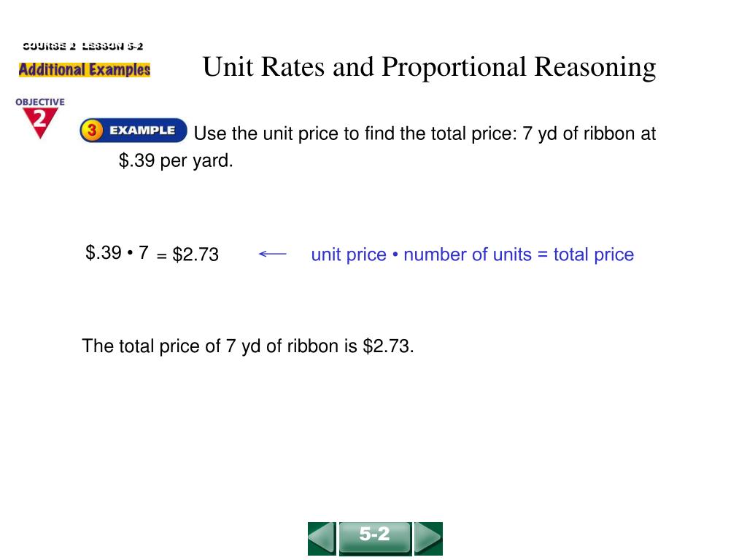The image size is (747, 560).
Task: Click the slide title Unit Rates and Proportional Reasoning
Action: point(429,67)
